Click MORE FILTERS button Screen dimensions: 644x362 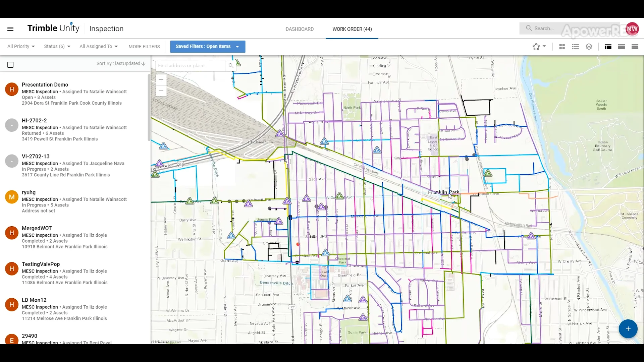pyautogui.click(x=144, y=47)
